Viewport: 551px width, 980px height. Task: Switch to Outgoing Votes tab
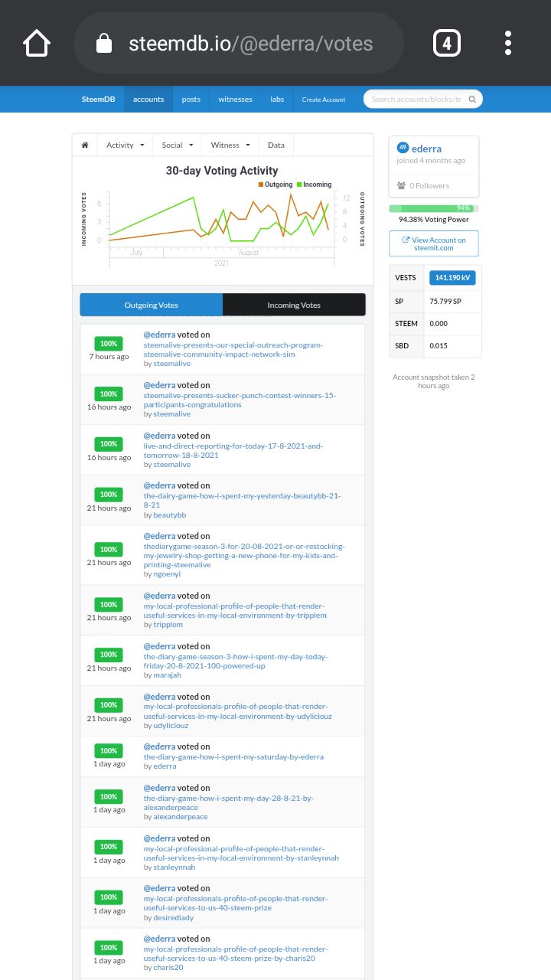coord(152,305)
